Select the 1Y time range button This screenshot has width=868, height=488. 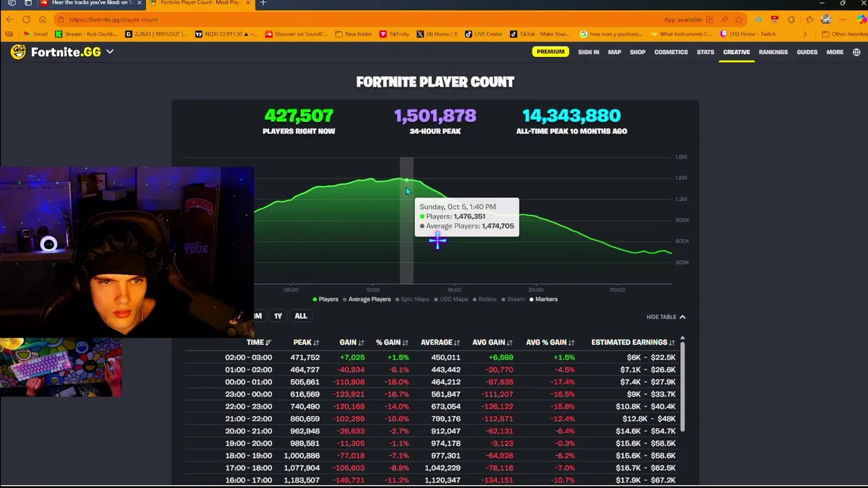pos(278,316)
